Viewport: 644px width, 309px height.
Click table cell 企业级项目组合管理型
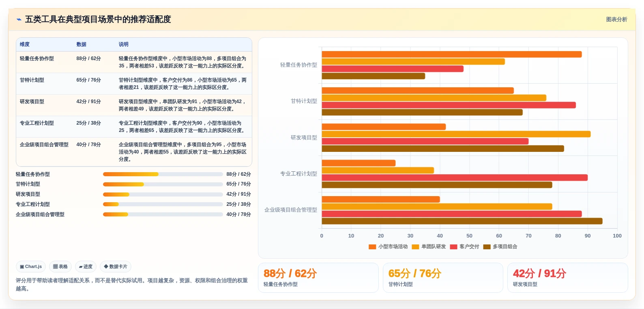click(x=44, y=145)
